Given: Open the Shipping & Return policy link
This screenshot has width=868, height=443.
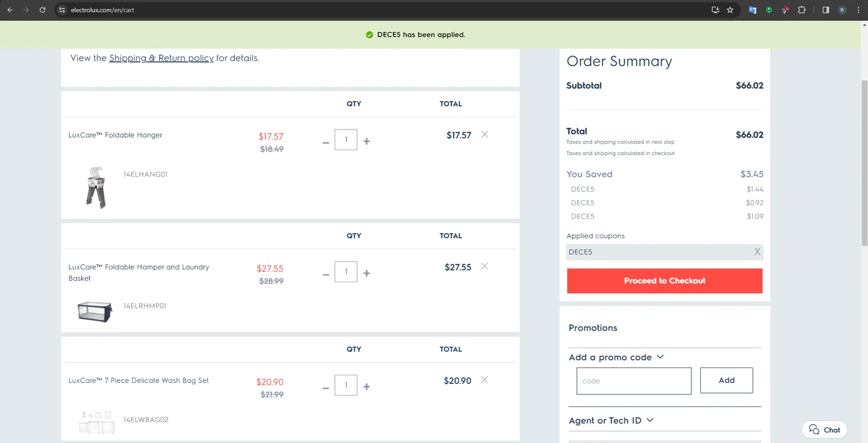Looking at the screenshot, I should point(161,58).
